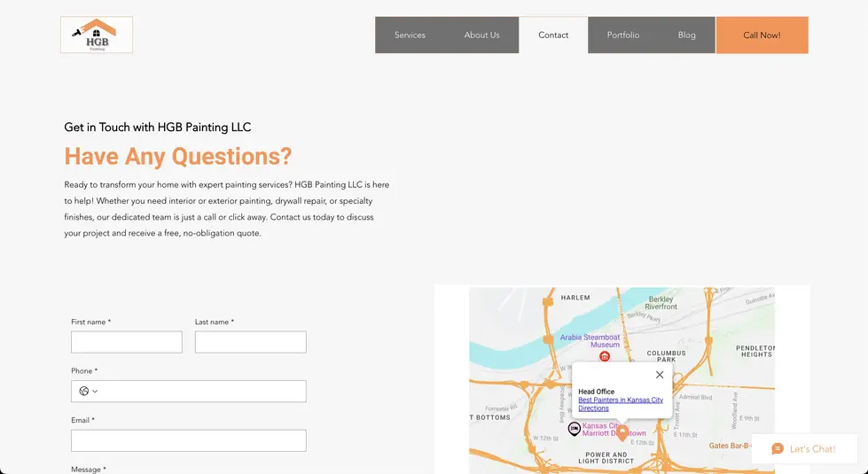Click the POWER AND LIGHT DISTRICT label

606,458
